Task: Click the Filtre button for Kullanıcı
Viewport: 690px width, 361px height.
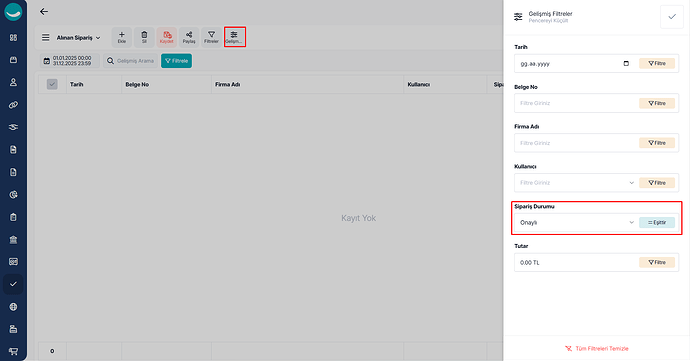Action: coord(657,183)
